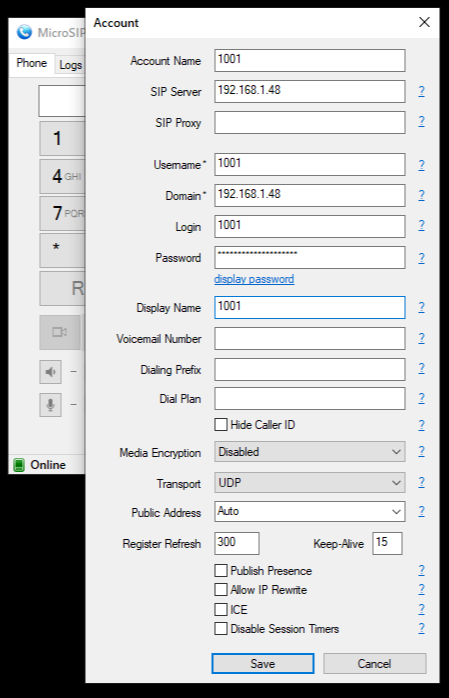Enable the Hide Caller ID checkbox
Screen dimensions: 449x698
coord(221,425)
